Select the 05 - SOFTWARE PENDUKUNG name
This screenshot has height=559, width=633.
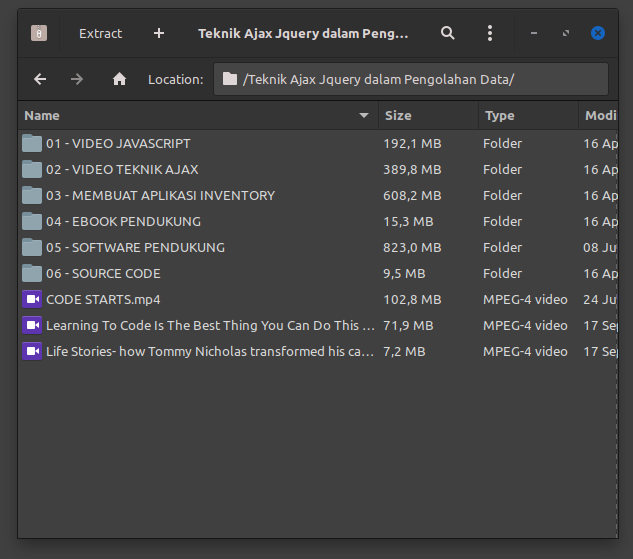point(135,247)
